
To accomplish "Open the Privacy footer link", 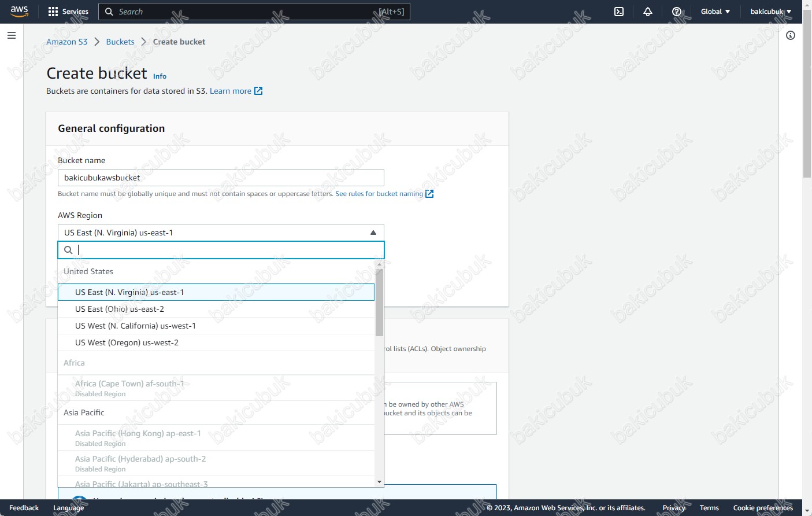I will [674, 508].
